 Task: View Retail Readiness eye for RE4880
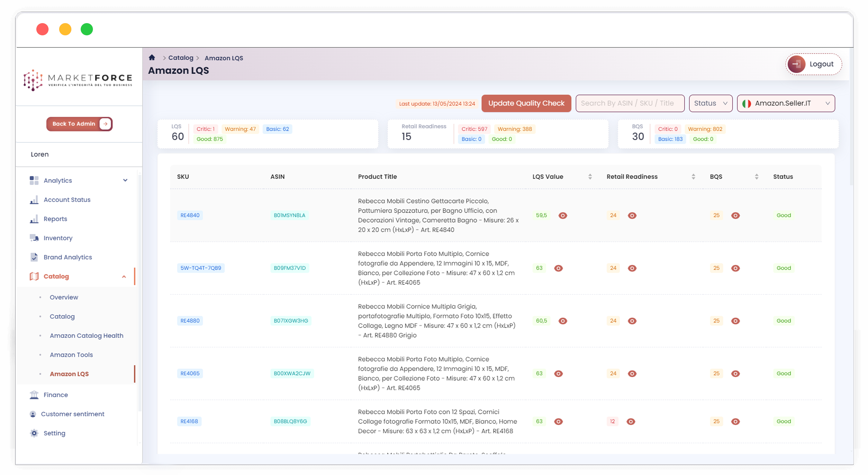[x=632, y=321]
